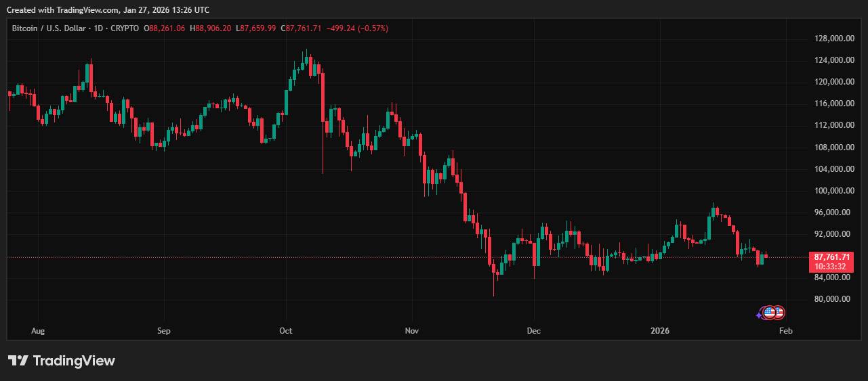Select the Aug label on the time axis
Image resolution: width=868 pixels, height=381 pixels.
pyautogui.click(x=38, y=331)
